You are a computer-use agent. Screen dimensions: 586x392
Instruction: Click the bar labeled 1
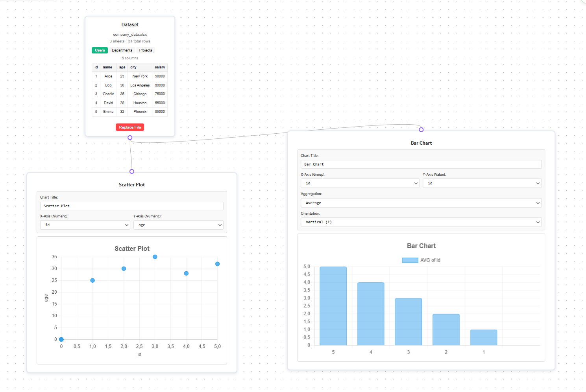click(x=484, y=337)
